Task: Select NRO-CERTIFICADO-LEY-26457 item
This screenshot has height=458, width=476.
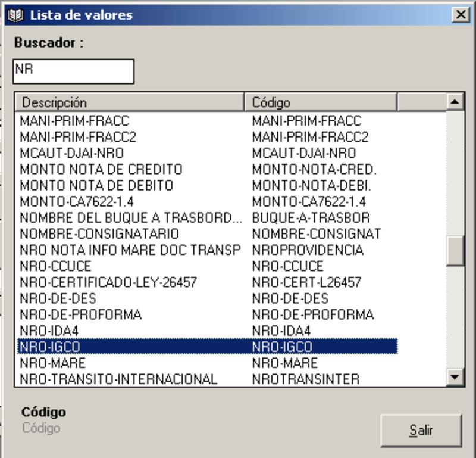Action: (x=108, y=282)
